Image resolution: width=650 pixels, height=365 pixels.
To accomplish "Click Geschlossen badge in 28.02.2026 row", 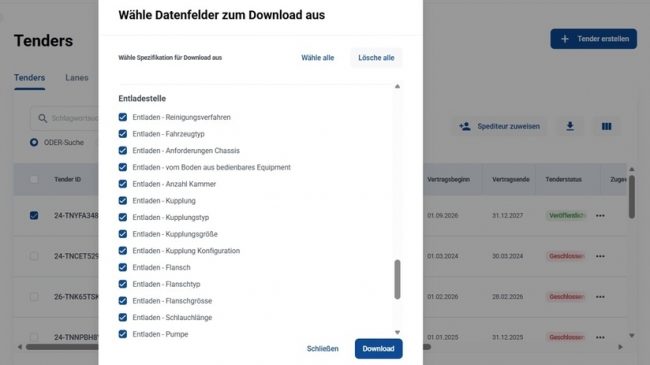I will tap(566, 297).
